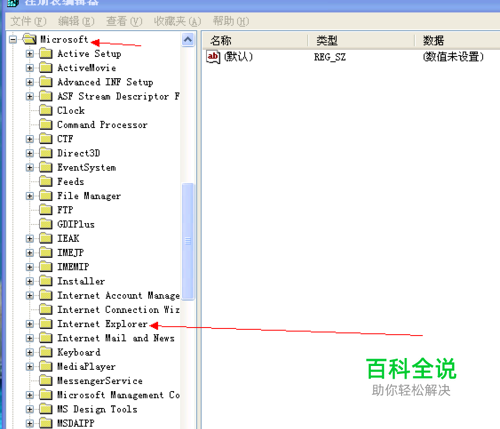Click the GDIPlus folder icon
This screenshot has height=429, width=500.
[x=46, y=224]
